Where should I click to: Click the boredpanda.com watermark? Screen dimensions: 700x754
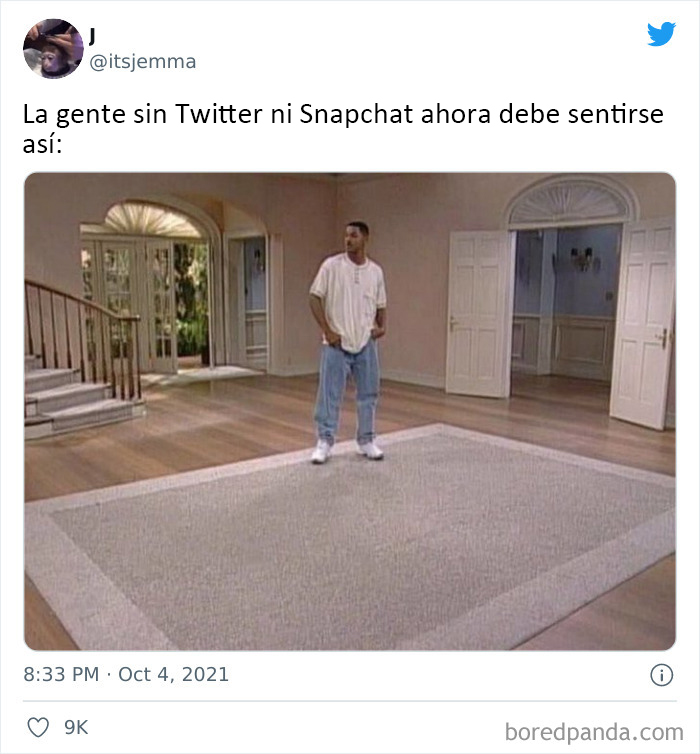point(594,732)
